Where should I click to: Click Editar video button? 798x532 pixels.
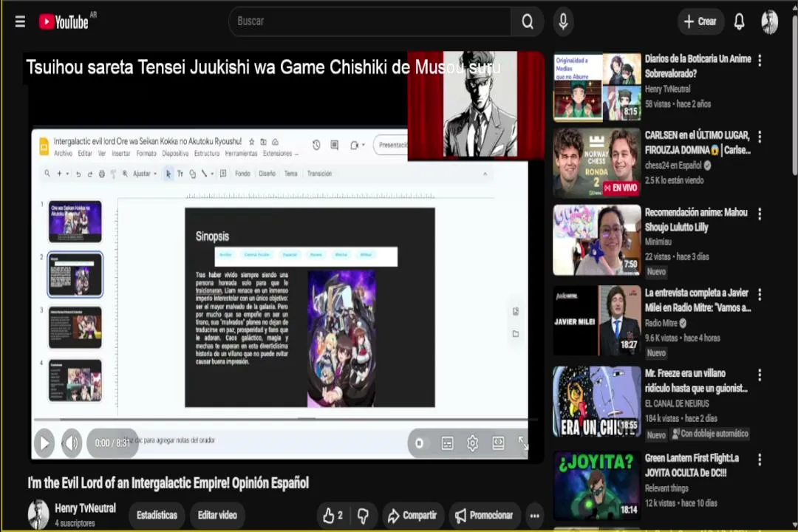[217, 516]
